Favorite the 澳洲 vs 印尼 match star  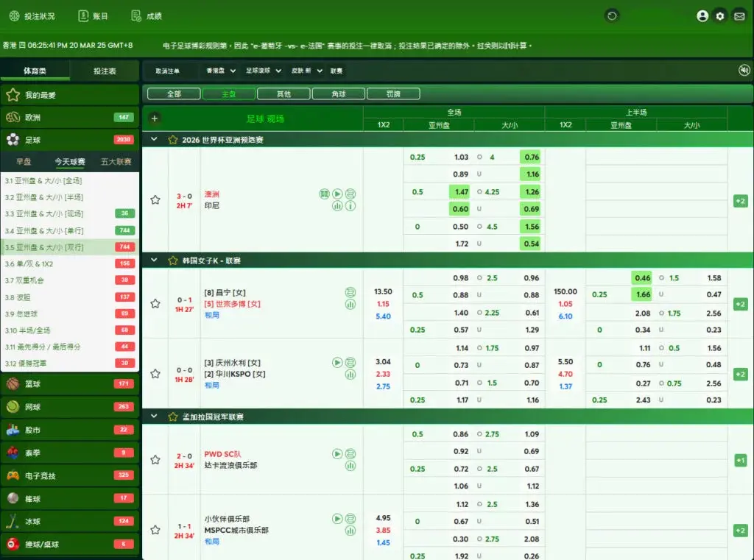(155, 199)
